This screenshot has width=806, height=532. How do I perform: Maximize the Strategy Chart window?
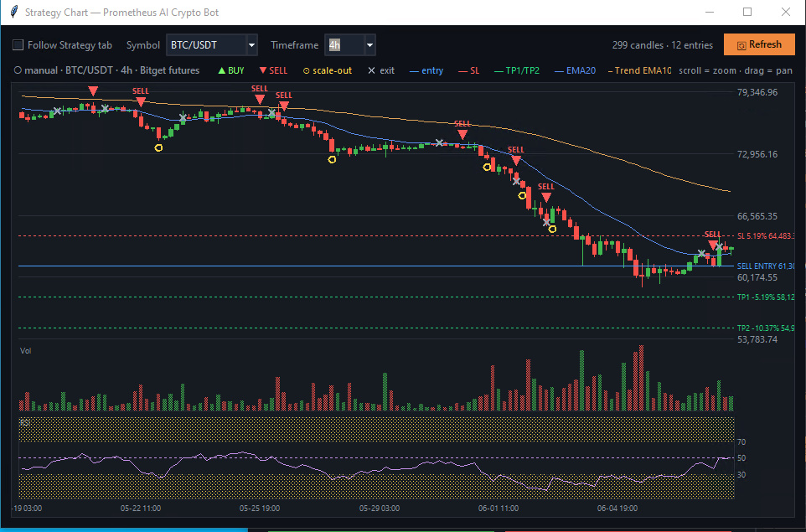(747, 12)
